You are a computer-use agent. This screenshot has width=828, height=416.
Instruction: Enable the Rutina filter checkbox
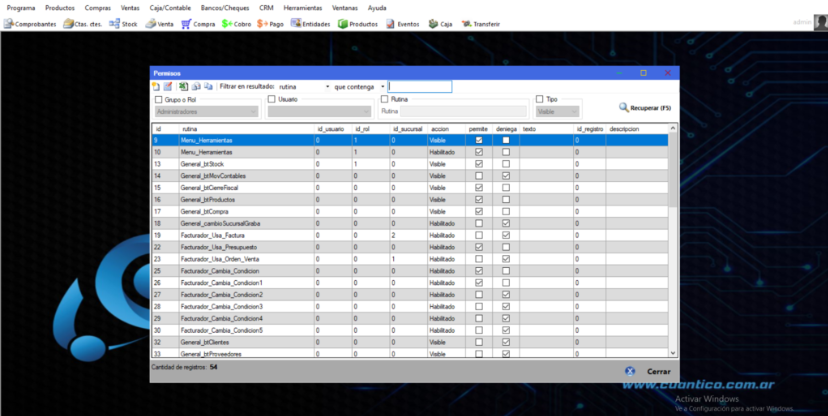[384, 99]
